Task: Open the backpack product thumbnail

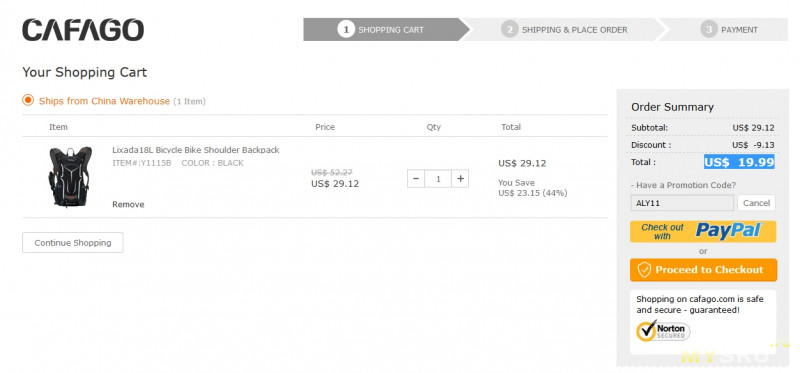Action: [x=70, y=177]
